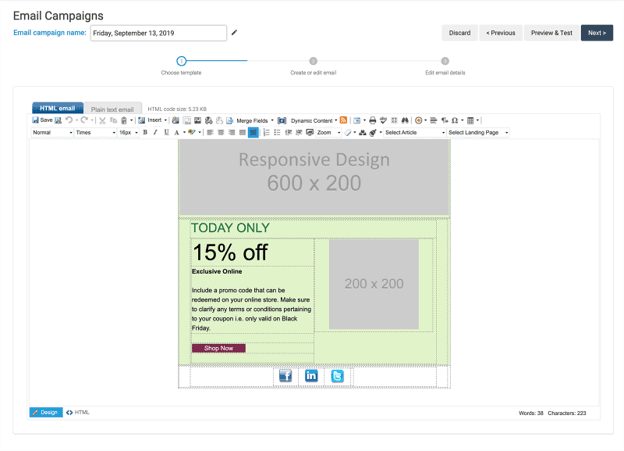Image resolution: width=624 pixels, height=451 pixels.
Task: Select the 200 x 200 placeholder image
Action: pyautogui.click(x=374, y=284)
